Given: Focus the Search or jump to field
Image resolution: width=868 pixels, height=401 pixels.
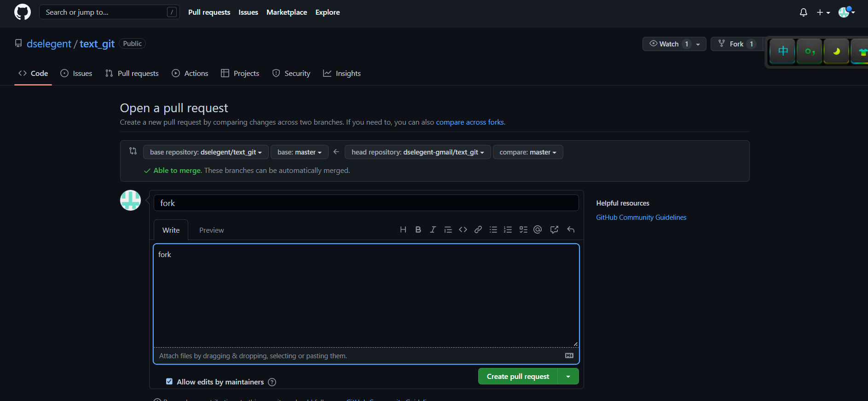Looking at the screenshot, I should tap(110, 12).
